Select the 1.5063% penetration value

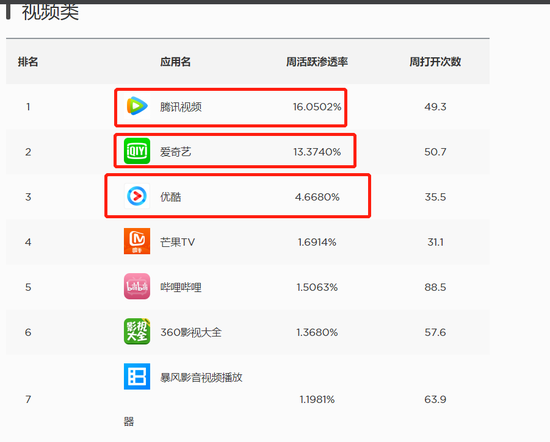[x=317, y=287]
